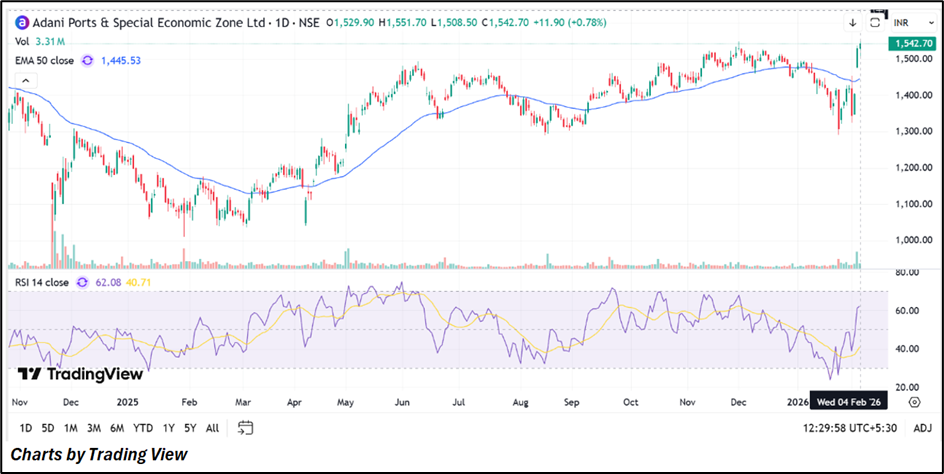Toggle the EMA 50 close indicator legend

[x=44, y=61]
